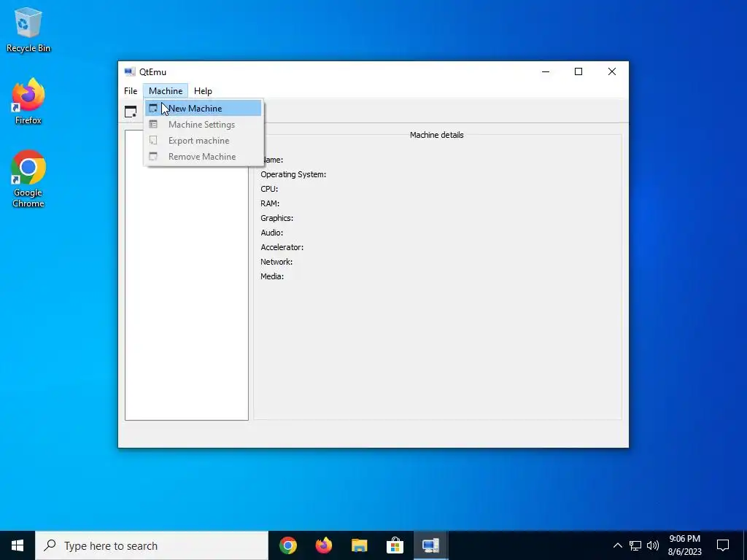Open the File menu
This screenshot has height=560, width=747.
click(131, 91)
